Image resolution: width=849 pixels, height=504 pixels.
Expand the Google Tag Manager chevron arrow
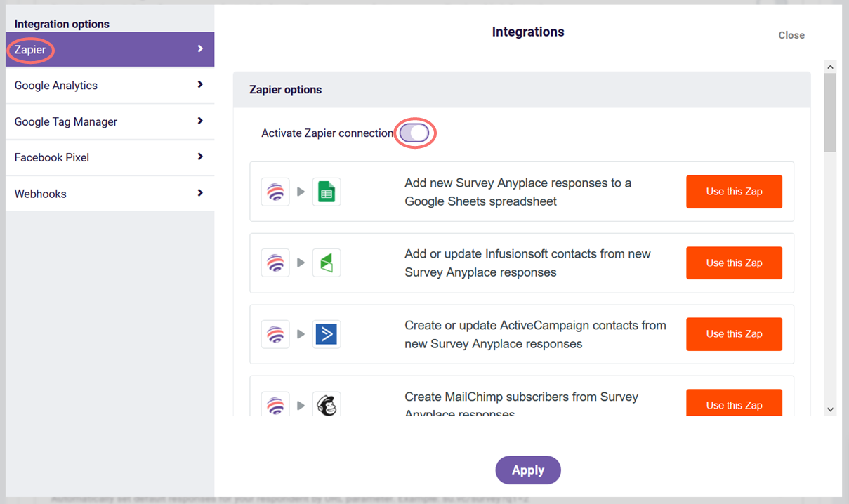[200, 121]
